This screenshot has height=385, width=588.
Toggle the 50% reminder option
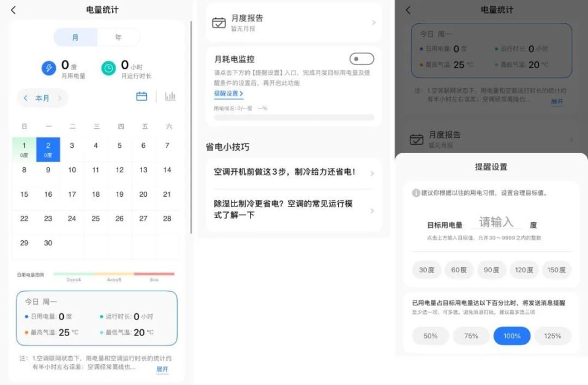pos(431,336)
